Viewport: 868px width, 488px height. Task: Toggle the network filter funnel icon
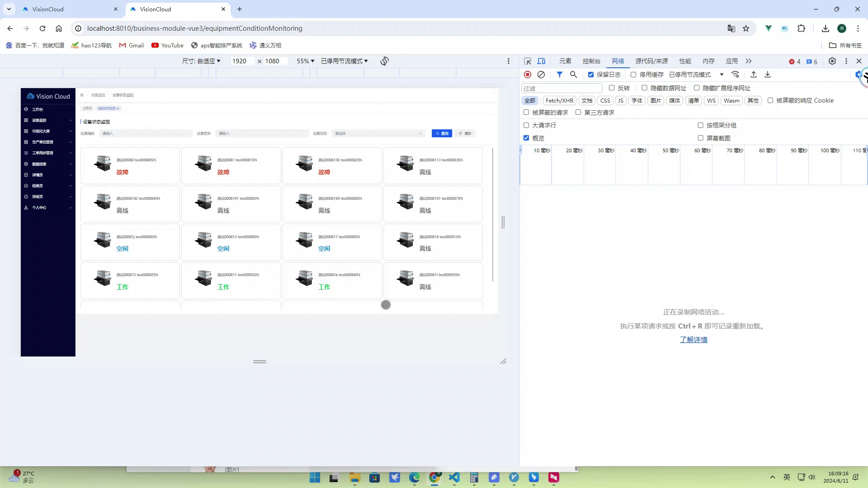point(560,75)
